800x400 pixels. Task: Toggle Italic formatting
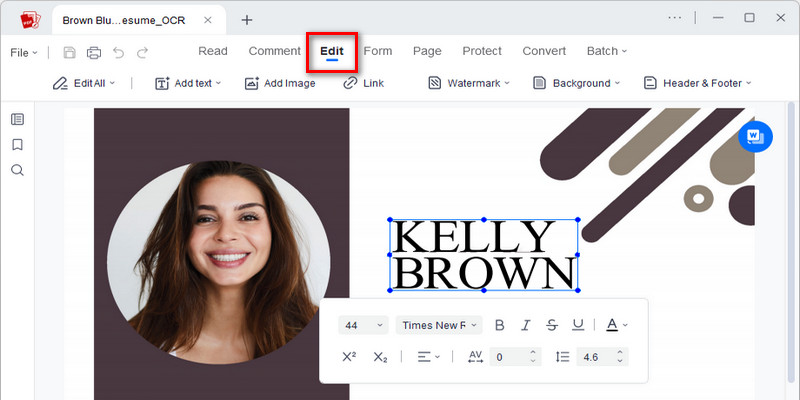point(526,325)
